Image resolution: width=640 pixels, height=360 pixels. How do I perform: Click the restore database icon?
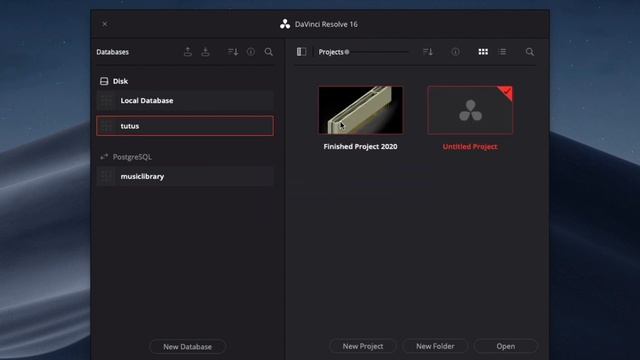click(x=205, y=52)
